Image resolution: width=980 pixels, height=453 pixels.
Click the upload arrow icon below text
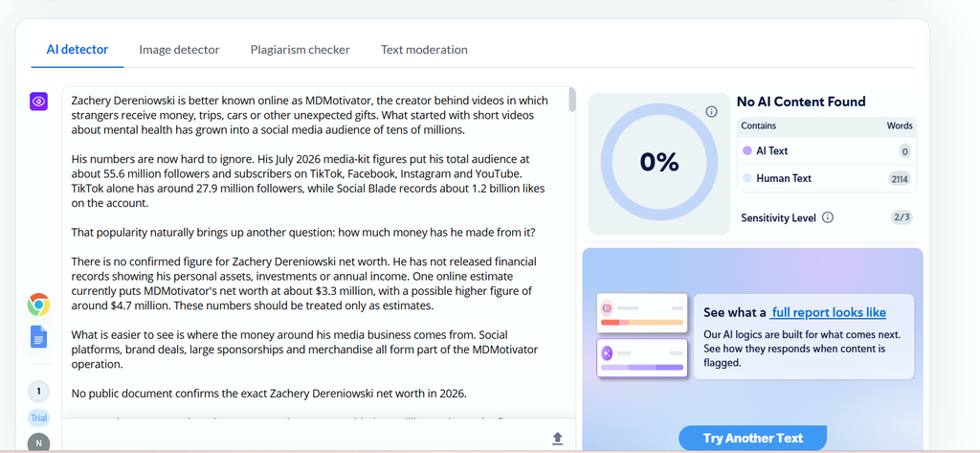(x=558, y=439)
